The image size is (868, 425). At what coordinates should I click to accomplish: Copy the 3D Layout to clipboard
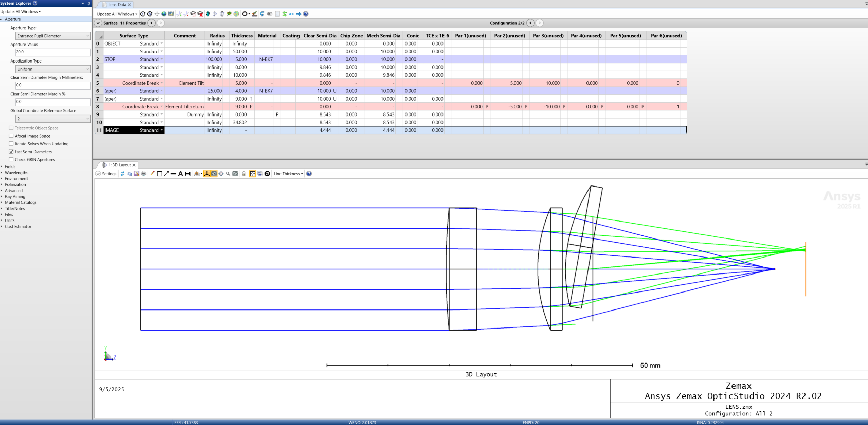(129, 174)
